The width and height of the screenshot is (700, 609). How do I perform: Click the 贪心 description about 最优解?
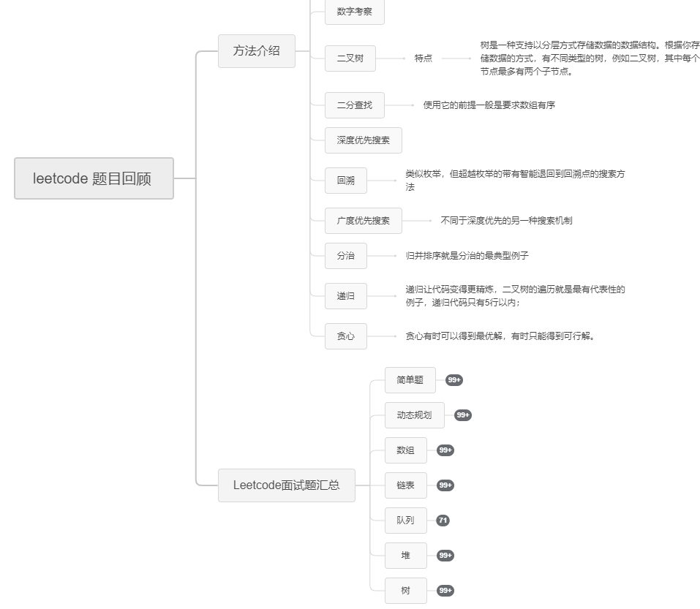tap(500, 336)
